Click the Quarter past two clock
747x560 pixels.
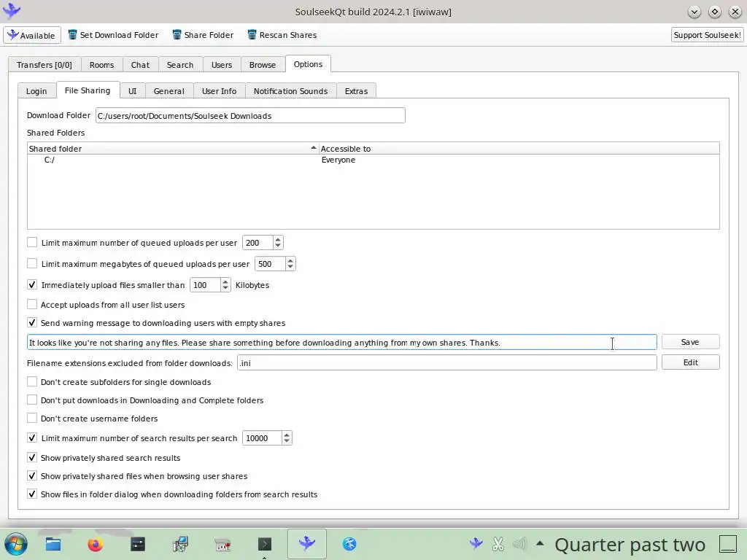click(x=630, y=544)
